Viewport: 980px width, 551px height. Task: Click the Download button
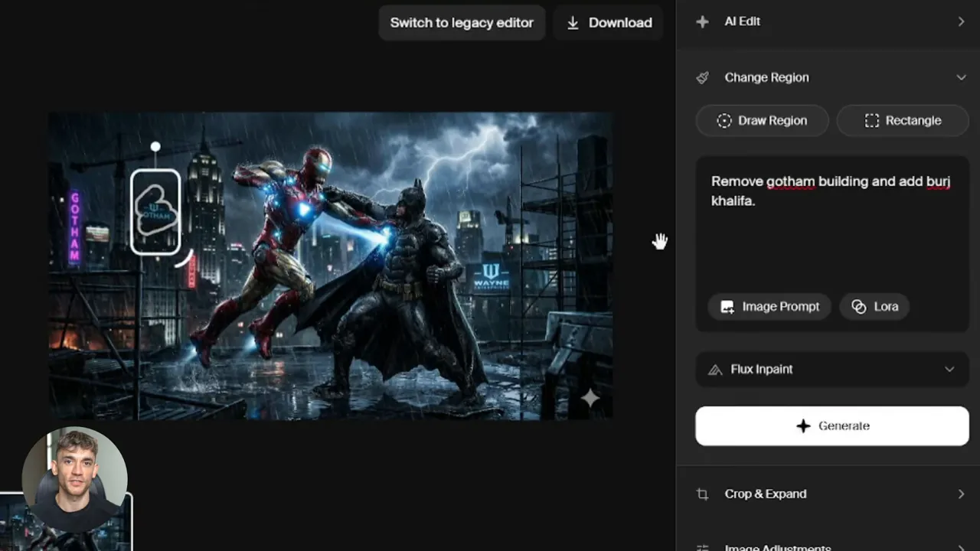(609, 23)
